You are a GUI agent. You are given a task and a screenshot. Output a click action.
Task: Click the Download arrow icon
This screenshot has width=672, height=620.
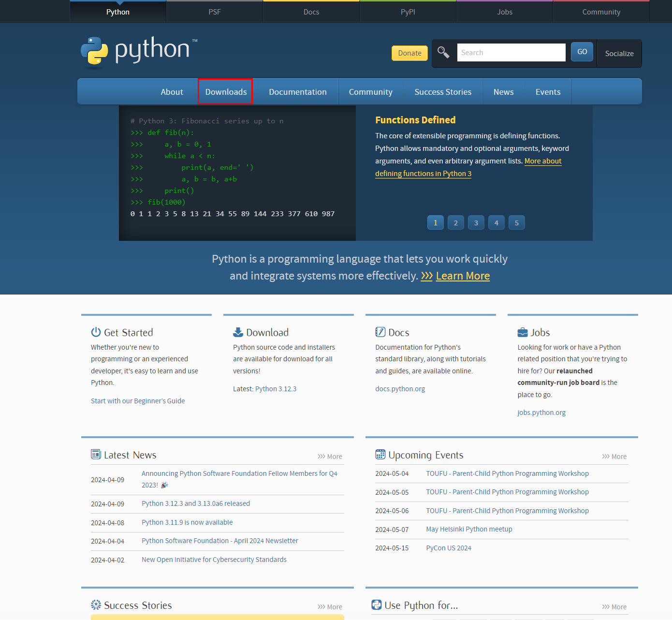[238, 332]
